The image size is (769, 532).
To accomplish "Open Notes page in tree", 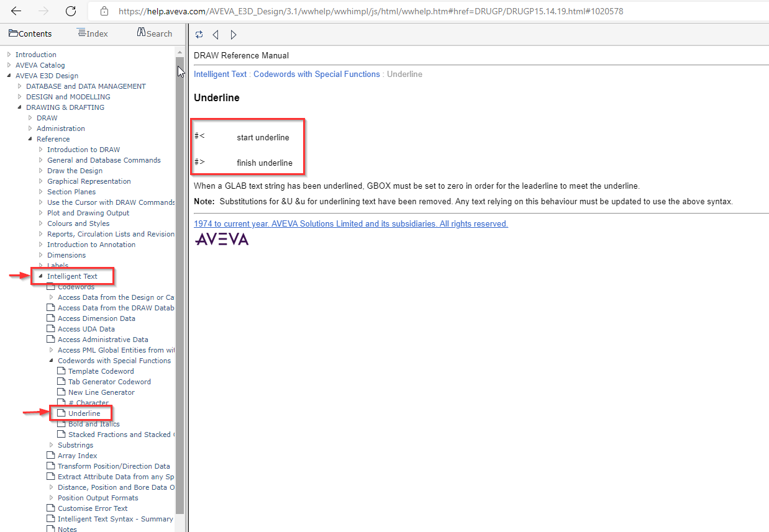I will click(67, 530).
